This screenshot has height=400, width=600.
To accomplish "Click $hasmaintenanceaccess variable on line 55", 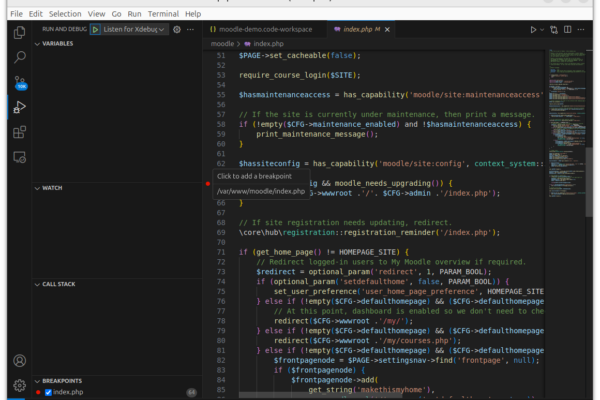I will pos(284,95).
